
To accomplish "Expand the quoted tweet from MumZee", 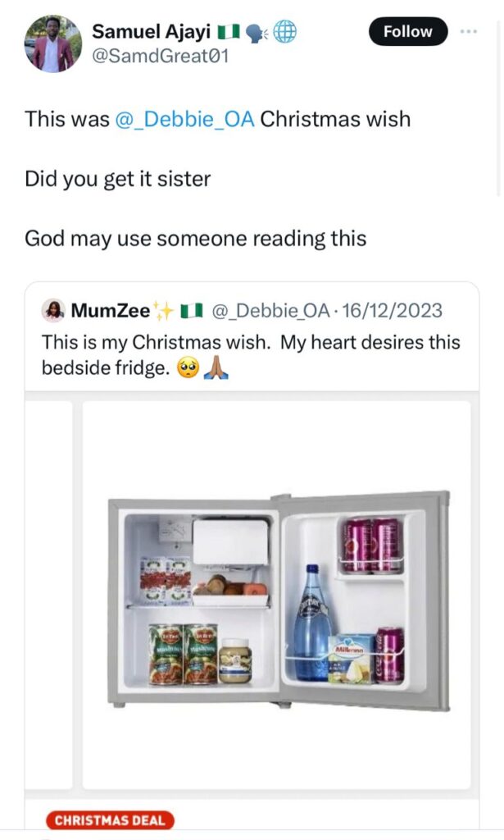I will pyautogui.click(x=246, y=345).
